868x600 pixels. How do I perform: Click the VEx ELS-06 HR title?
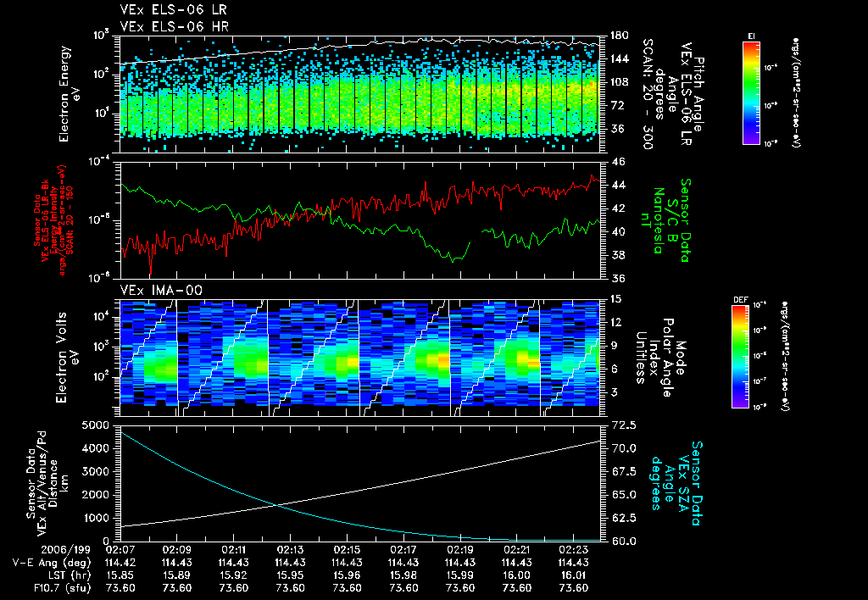pyautogui.click(x=175, y=26)
